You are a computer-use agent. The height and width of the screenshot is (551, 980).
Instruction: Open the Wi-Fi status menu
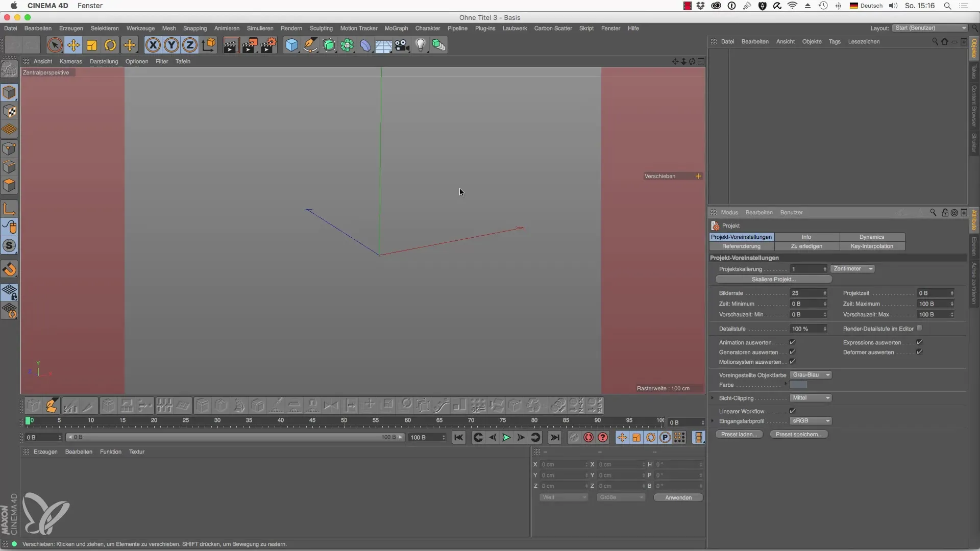coord(792,6)
